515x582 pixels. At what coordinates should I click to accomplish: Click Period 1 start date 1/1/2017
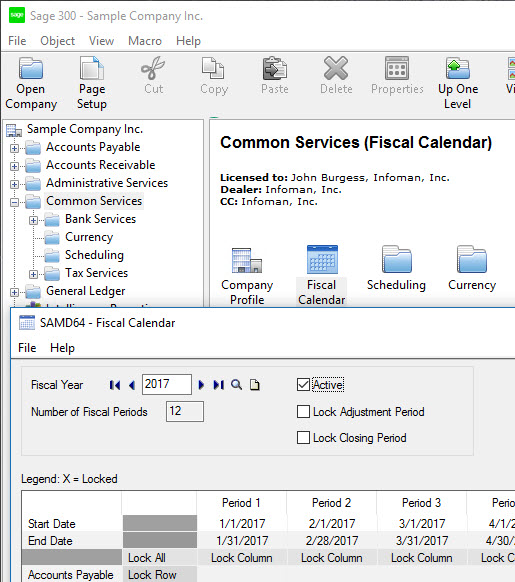[242, 524]
